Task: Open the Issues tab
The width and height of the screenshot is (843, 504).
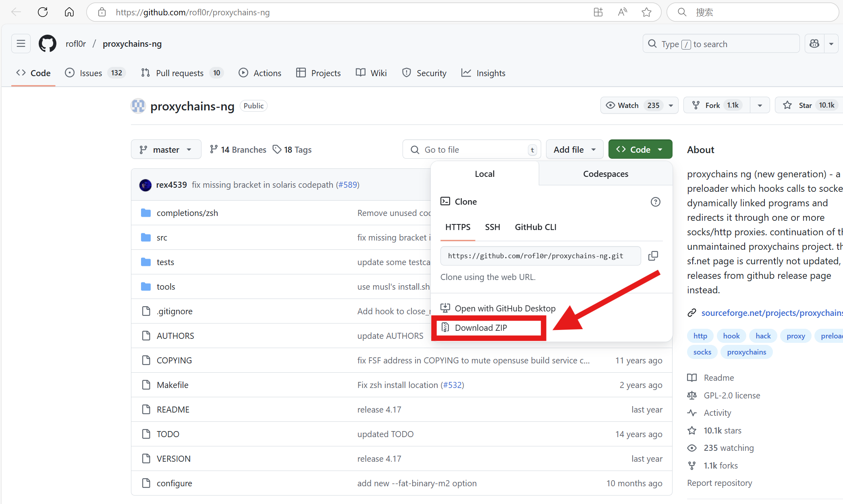Action: [x=91, y=73]
